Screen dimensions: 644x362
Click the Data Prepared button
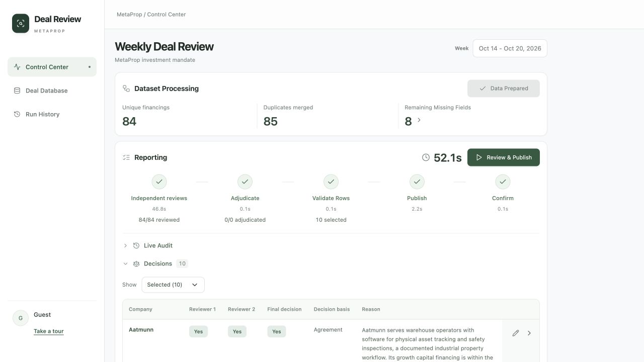504,88
